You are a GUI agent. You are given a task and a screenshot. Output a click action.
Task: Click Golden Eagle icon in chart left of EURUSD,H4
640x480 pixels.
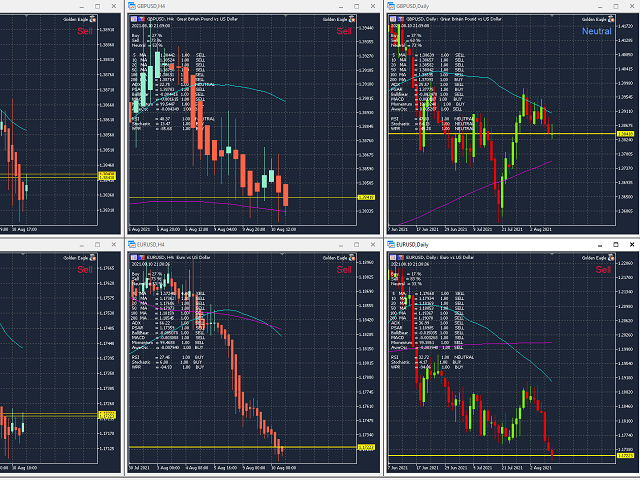pyautogui.click(x=93, y=258)
